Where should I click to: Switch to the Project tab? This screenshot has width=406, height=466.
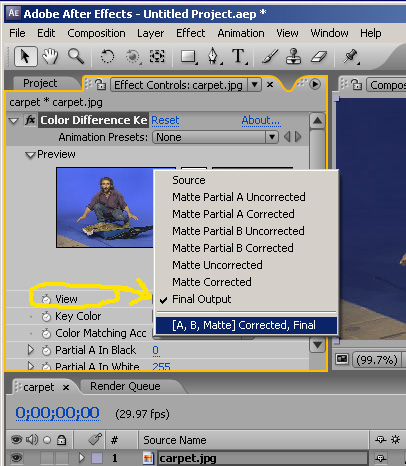[x=40, y=83]
